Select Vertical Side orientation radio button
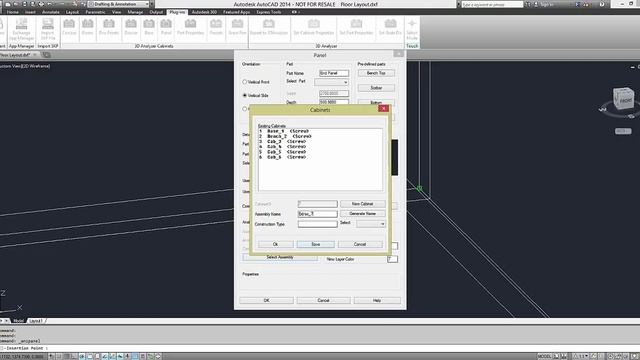Screen dimensions: 640x360 click(244, 95)
